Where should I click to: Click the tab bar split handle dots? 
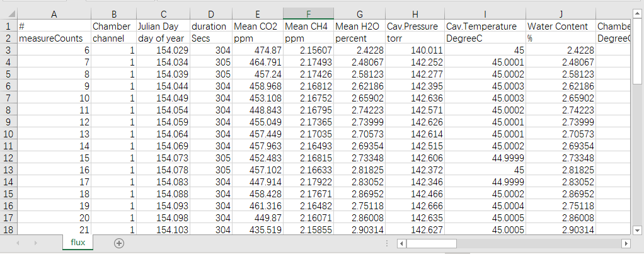coord(386,243)
